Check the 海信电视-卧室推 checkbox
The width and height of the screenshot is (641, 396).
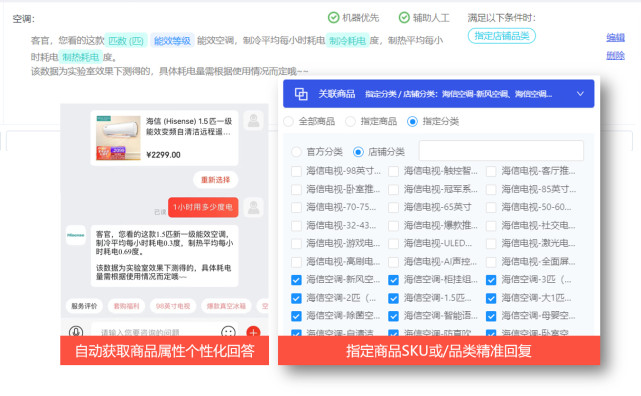296,190
